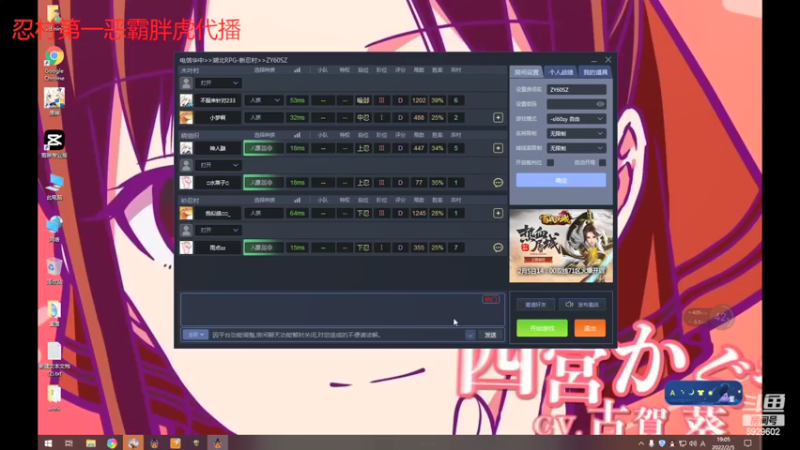Open File Explorer from the taskbar
This screenshot has height=450, width=800.
(91, 443)
